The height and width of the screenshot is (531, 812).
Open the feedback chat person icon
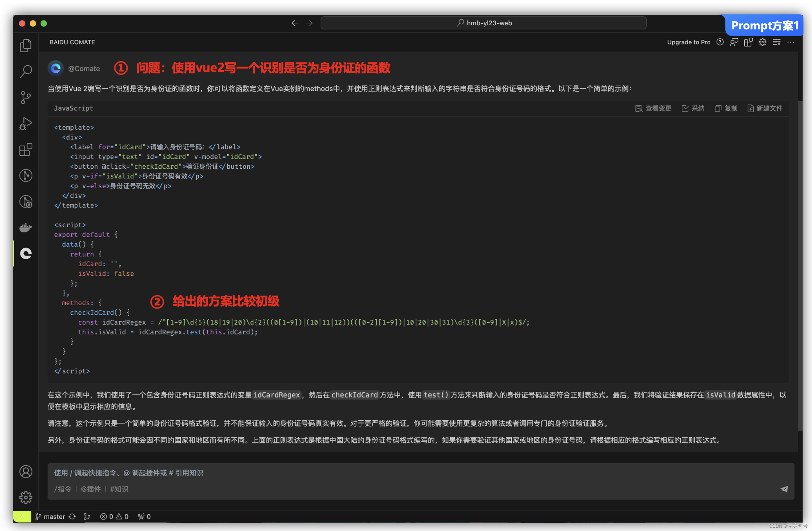coord(734,42)
